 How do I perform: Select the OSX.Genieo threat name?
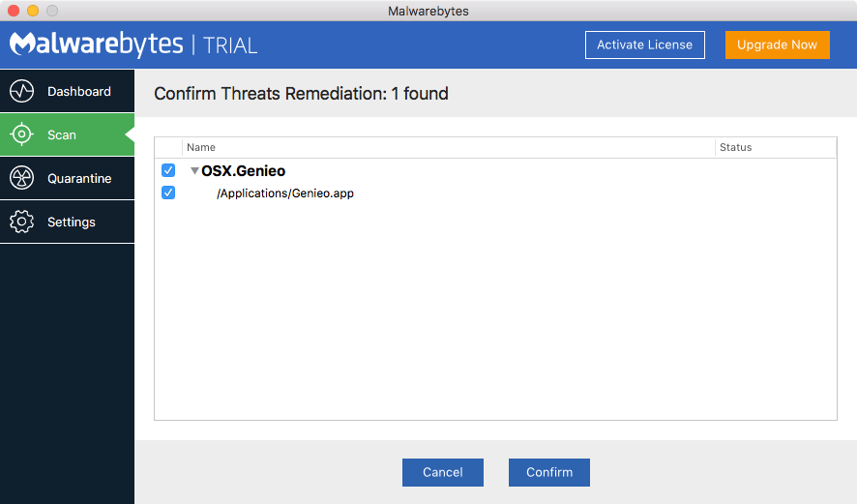pos(244,171)
